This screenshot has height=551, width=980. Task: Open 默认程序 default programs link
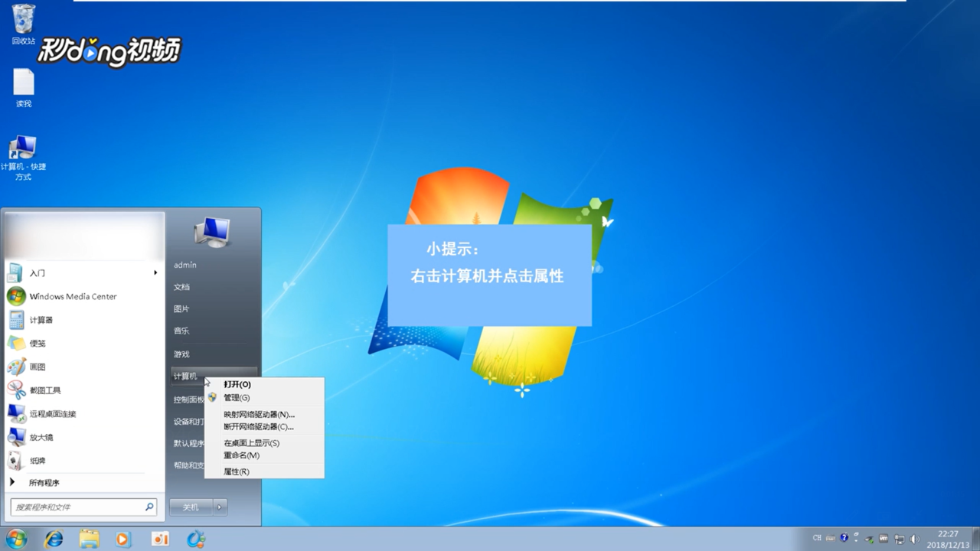189,443
